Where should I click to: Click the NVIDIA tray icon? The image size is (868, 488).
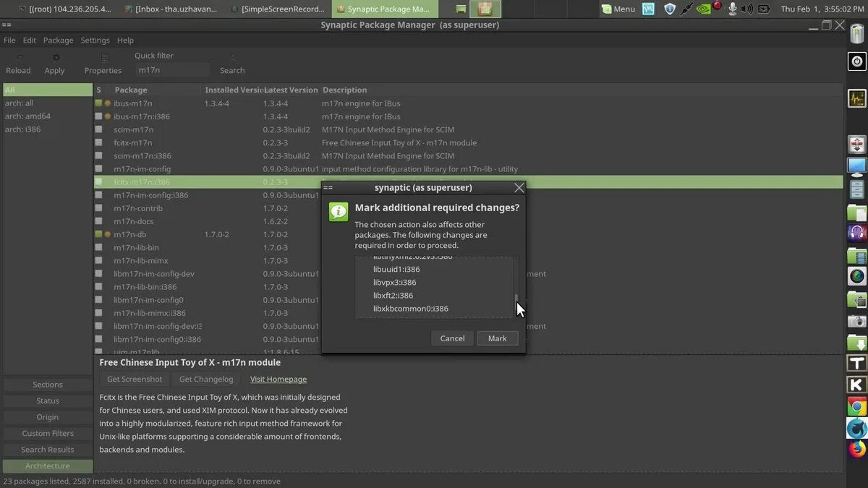pos(702,9)
